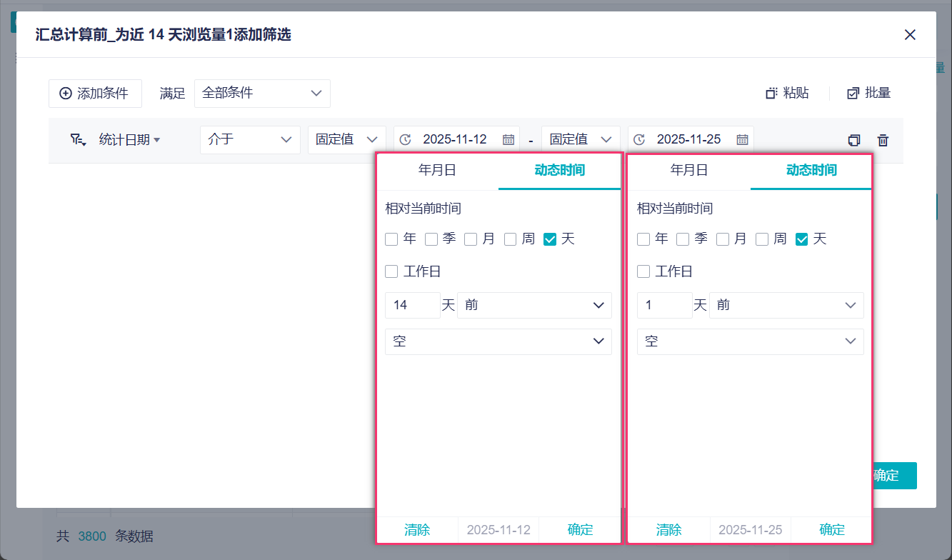
Task: Click the copy condition icon in filter row
Action: 853,140
